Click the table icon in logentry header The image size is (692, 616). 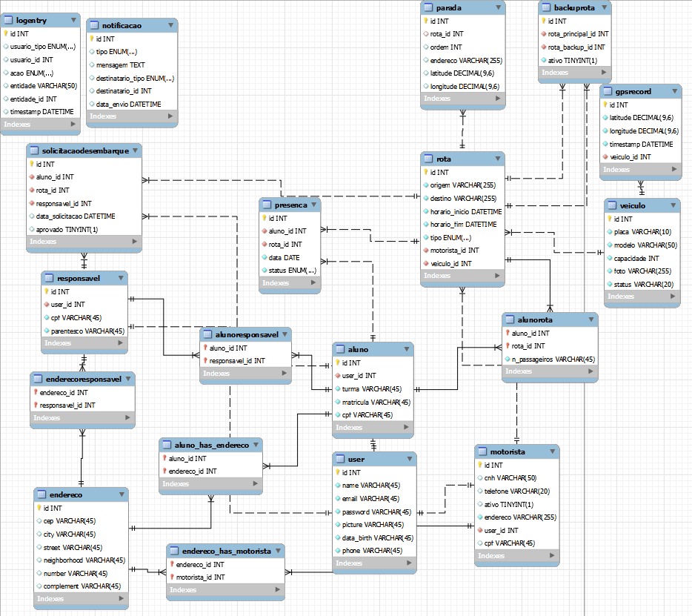[x=9, y=21]
